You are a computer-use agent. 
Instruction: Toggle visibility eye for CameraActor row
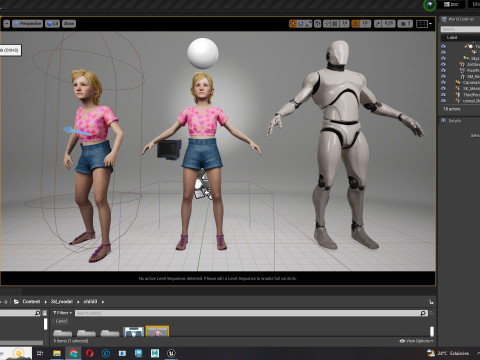pos(443,82)
